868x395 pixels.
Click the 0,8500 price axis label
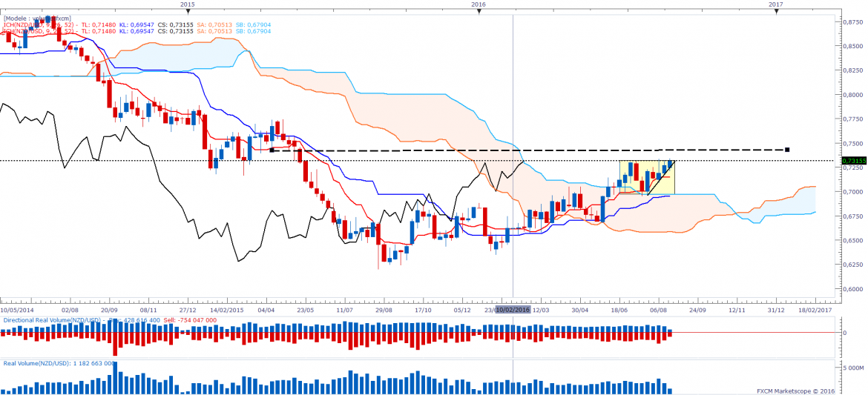(853, 47)
